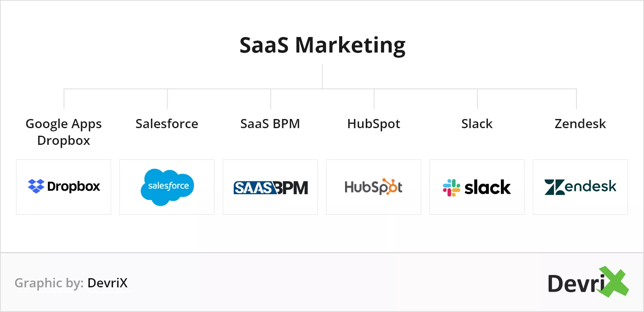Viewport: 644px width, 312px height.
Task: Click the Salesforce text label
Action: tap(167, 124)
